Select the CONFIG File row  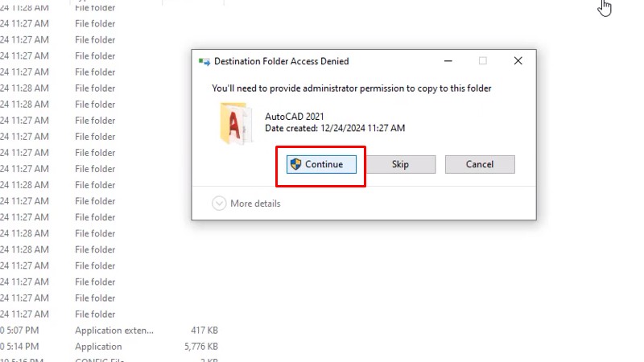[x=101, y=360]
